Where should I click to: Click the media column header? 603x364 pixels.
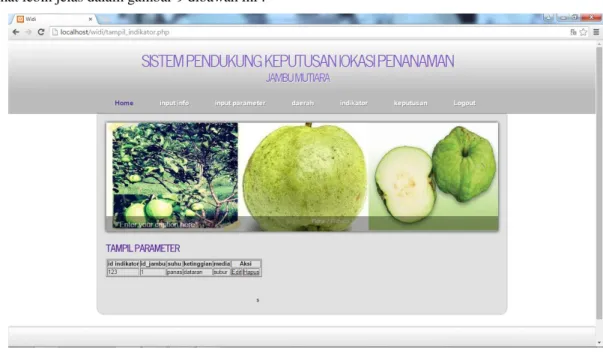pyautogui.click(x=222, y=264)
